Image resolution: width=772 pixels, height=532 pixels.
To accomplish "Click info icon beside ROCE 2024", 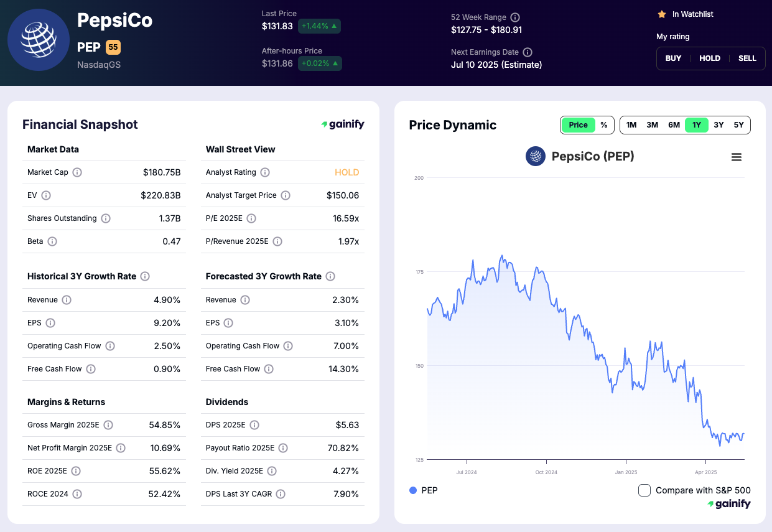I will click(x=77, y=494).
